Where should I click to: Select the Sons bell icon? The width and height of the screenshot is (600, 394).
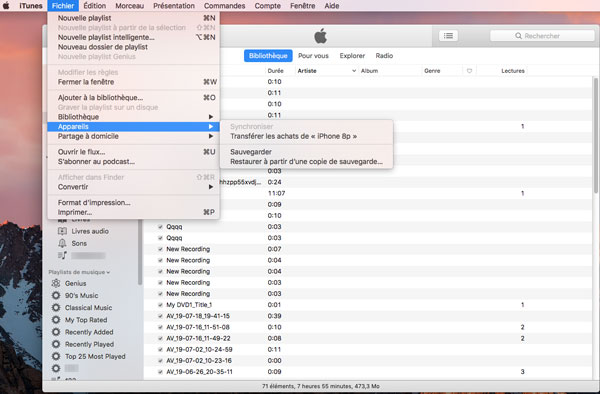(62, 243)
